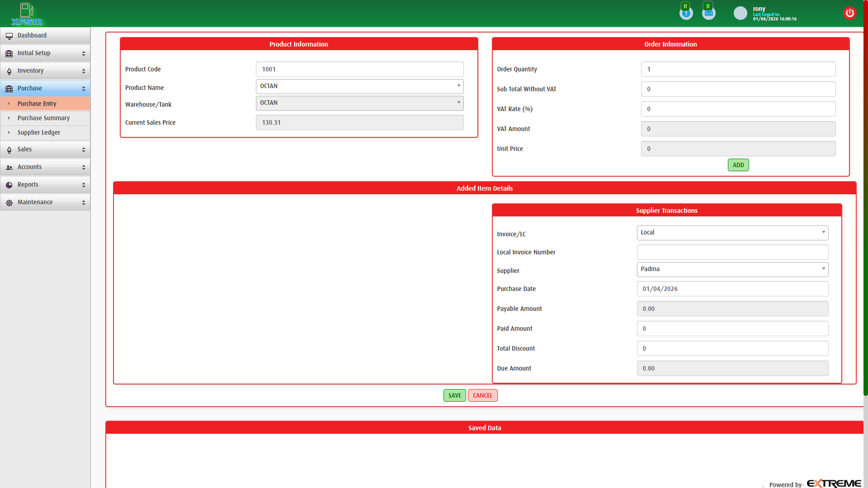Open the Supplier dropdown showing Padma

tap(823, 269)
